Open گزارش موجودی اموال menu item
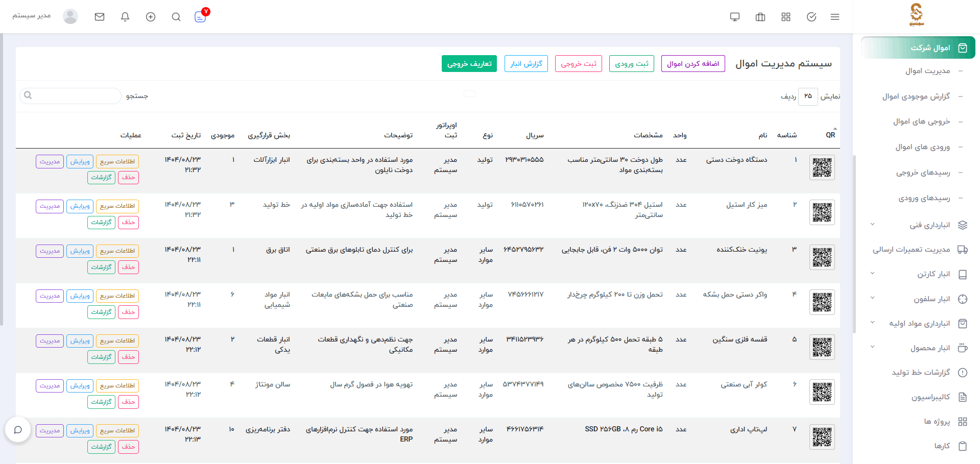 coord(916,96)
